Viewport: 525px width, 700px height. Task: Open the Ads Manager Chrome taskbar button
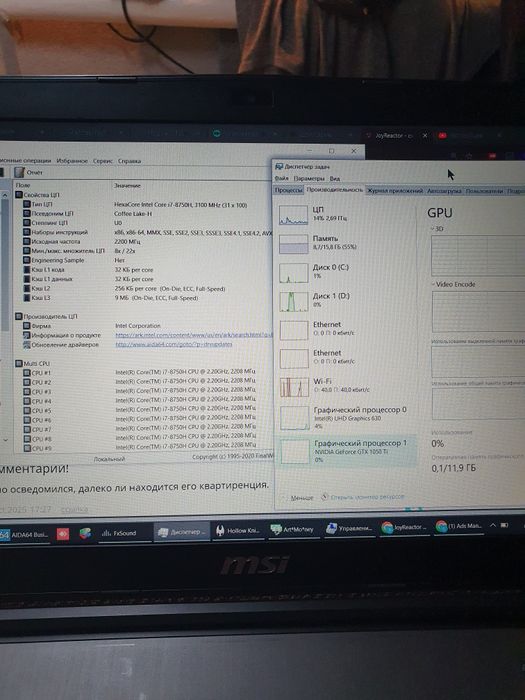click(x=459, y=526)
